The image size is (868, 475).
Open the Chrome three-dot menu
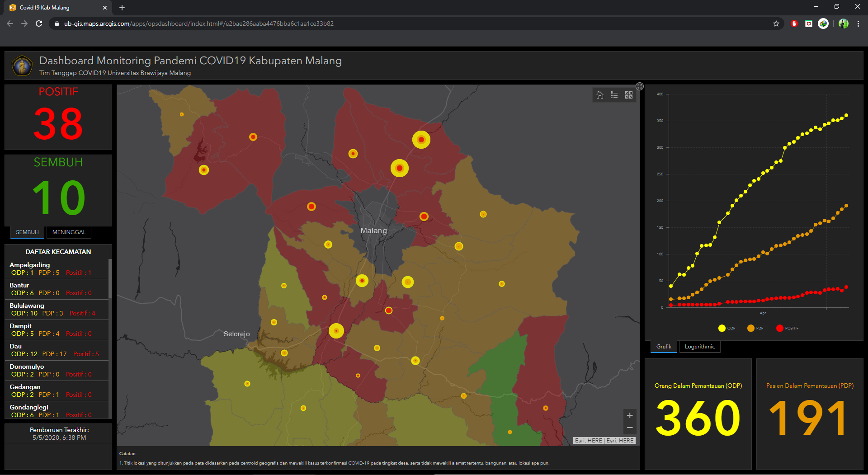click(858, 24)
